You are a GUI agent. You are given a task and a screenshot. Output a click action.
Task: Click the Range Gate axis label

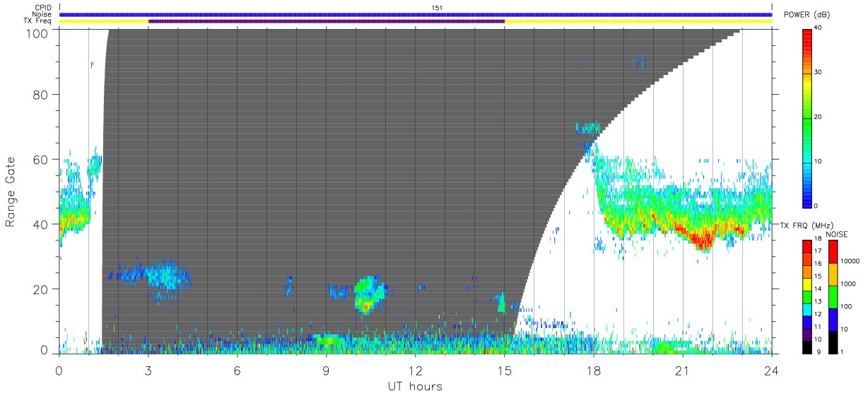click(11, 191)
